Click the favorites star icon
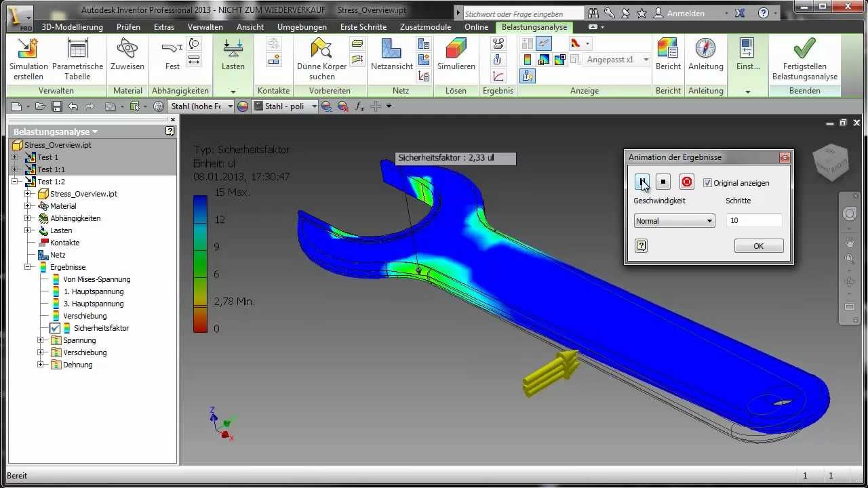The height and width of the screenshot is (488, 868). pos(642,13)
